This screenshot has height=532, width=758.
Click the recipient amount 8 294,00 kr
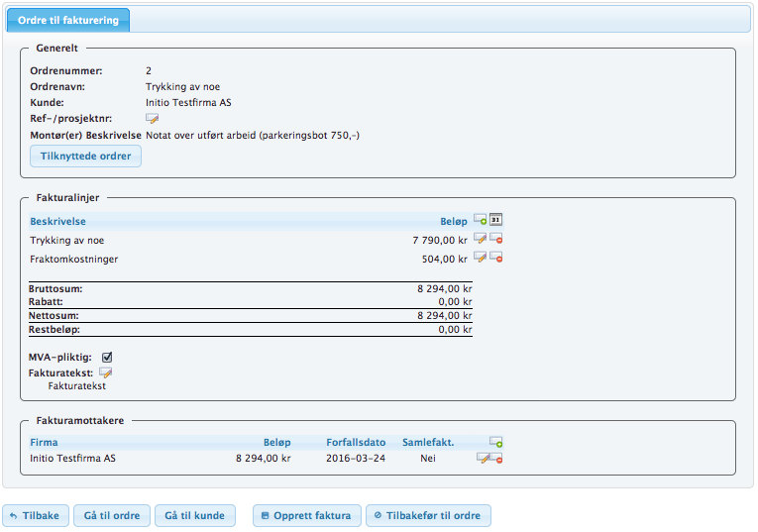263,458
